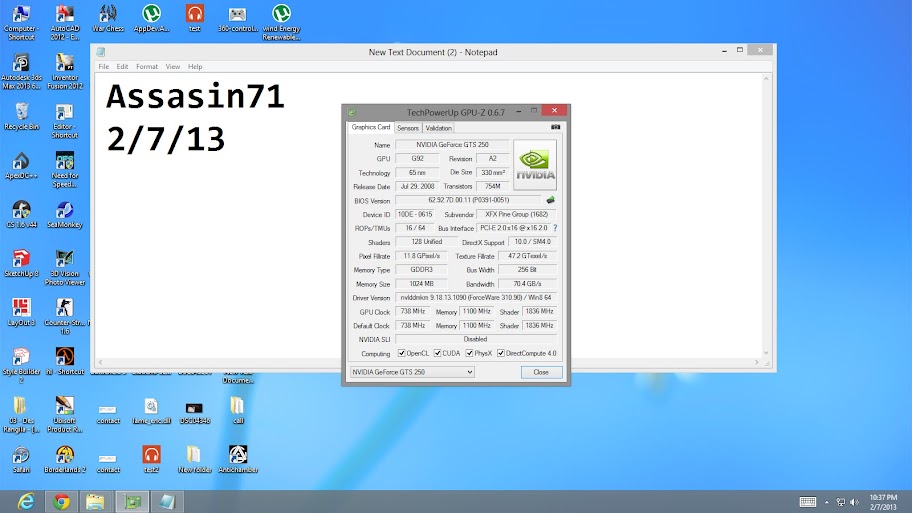The image size is (912, 513).
Task: Select the 3D Vision Photo Viewer icon
Action: pos(65,268)
